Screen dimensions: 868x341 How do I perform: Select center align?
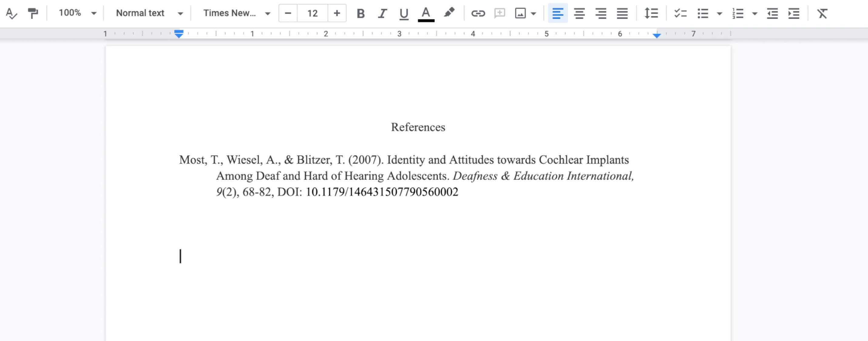pos(579,13)
